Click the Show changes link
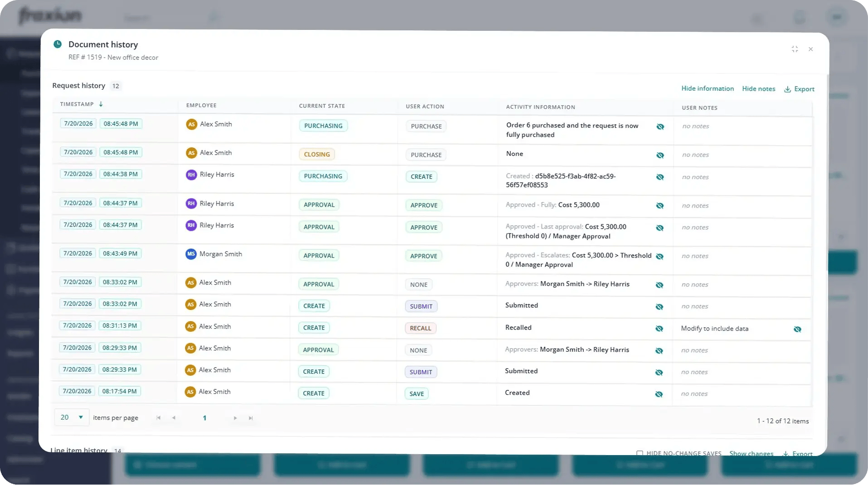Screen dimensions: 868x485 [751, 453]
